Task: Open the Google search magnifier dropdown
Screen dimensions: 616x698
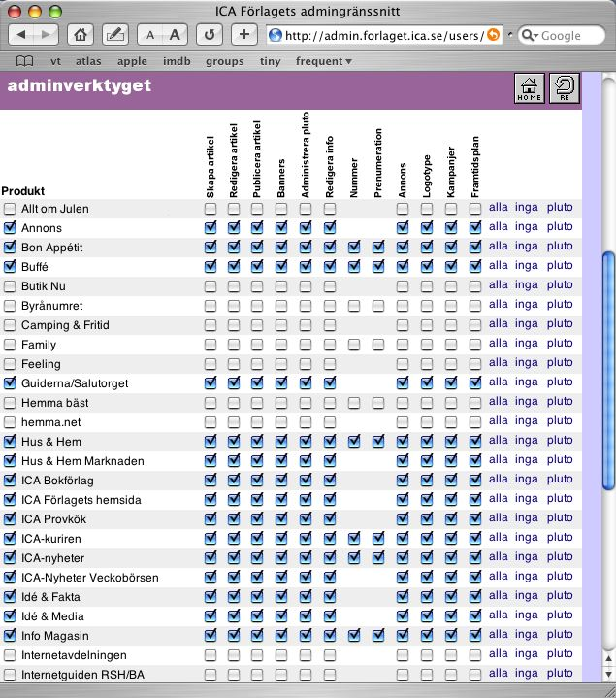Action: (x=530, y=36)
